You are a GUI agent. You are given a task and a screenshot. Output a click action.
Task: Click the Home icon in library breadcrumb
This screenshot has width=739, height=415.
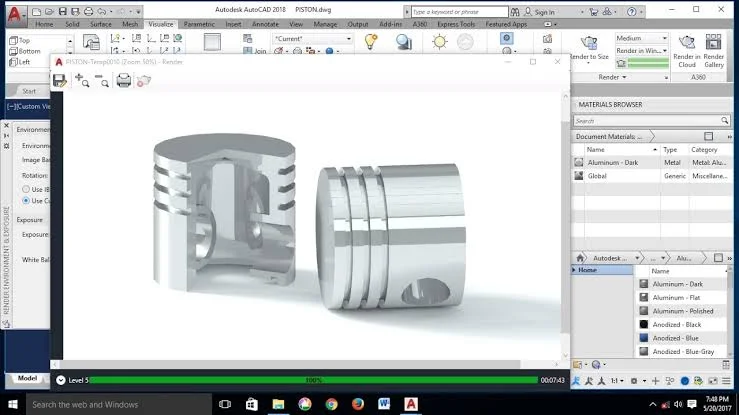tap(580, 258)
